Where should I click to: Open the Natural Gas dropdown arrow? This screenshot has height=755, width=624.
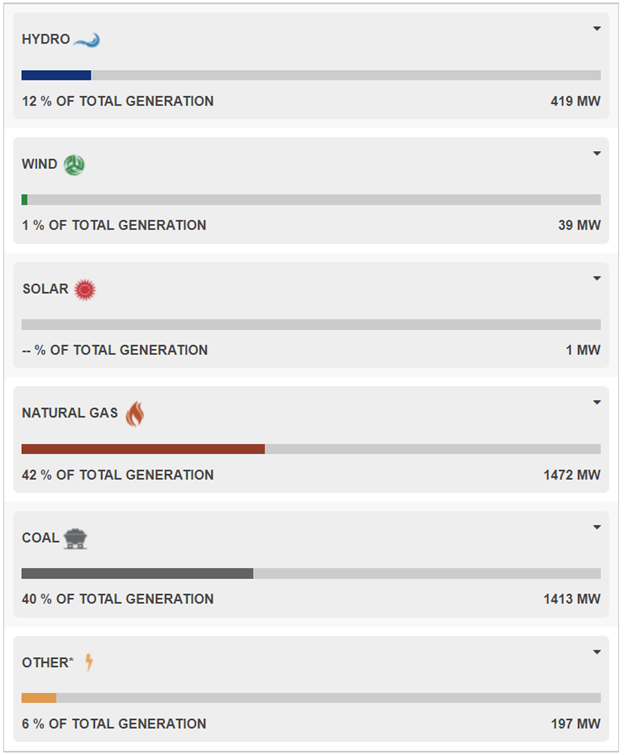point(597,402)
